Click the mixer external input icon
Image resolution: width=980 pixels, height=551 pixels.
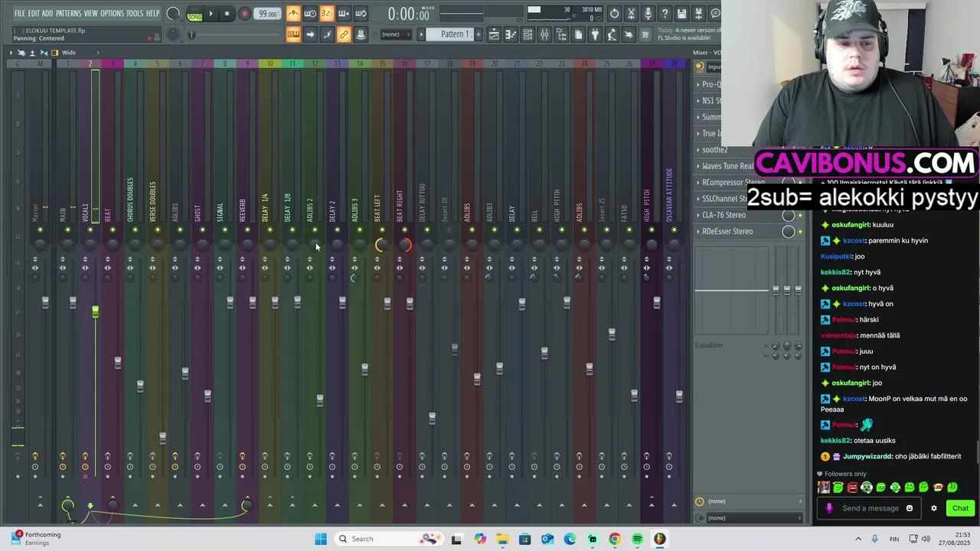coord(699,67)
